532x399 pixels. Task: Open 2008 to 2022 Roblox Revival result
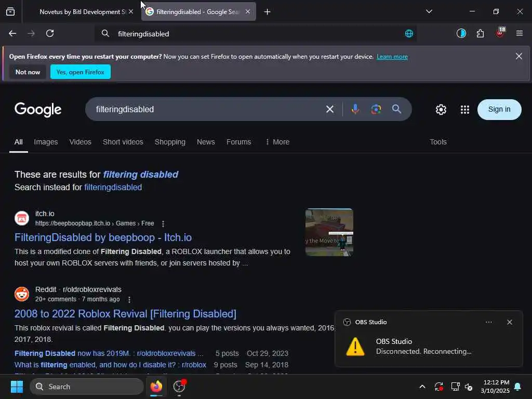tap(125, 314)
